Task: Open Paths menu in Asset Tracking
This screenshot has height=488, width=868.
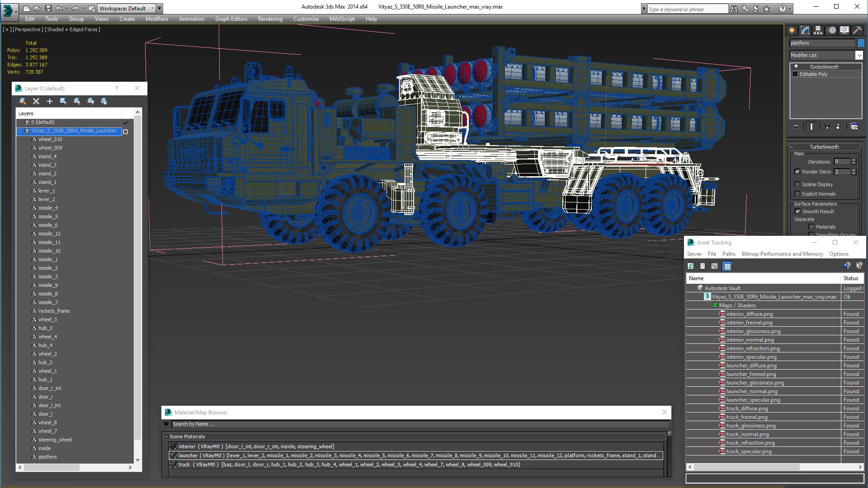Action: pyautogui.click(x=728, y=254)
